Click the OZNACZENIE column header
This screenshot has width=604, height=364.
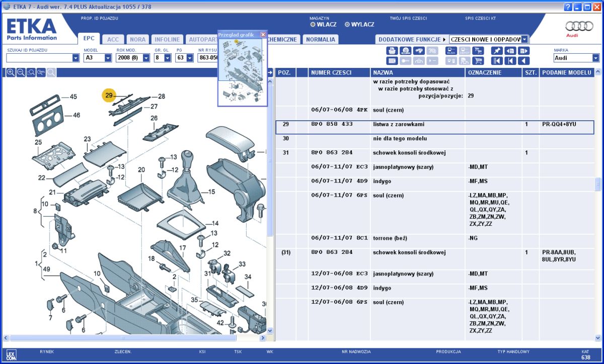pos(493,72)
